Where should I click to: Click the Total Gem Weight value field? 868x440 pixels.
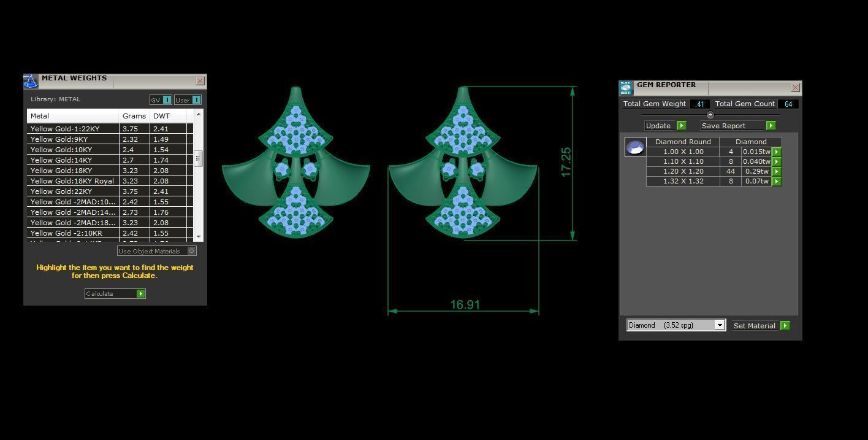pos(699,104)
